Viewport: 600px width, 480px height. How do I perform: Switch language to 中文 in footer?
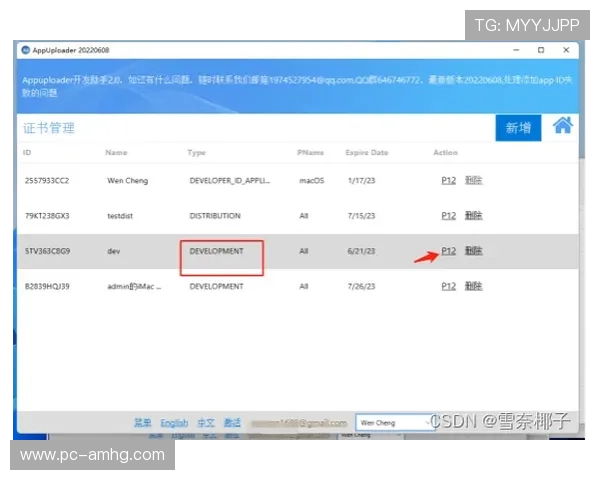(x=206, y=423)
